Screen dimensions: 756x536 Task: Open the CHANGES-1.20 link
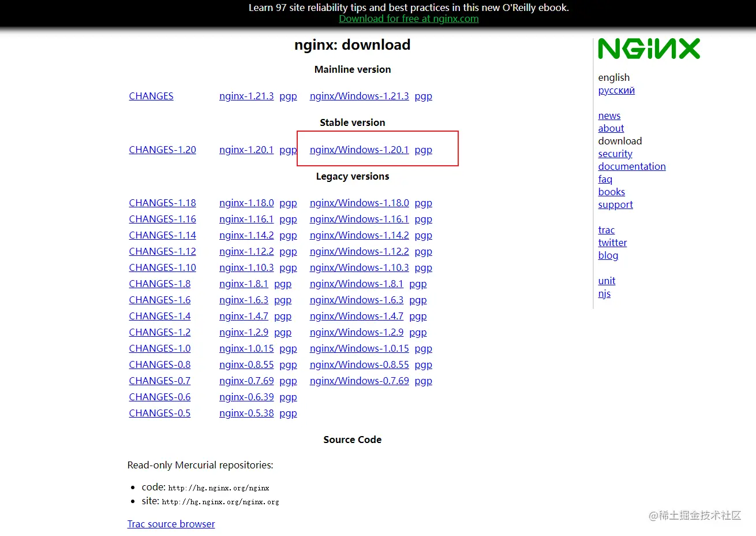pyautogui.click(x=162, y=150)
